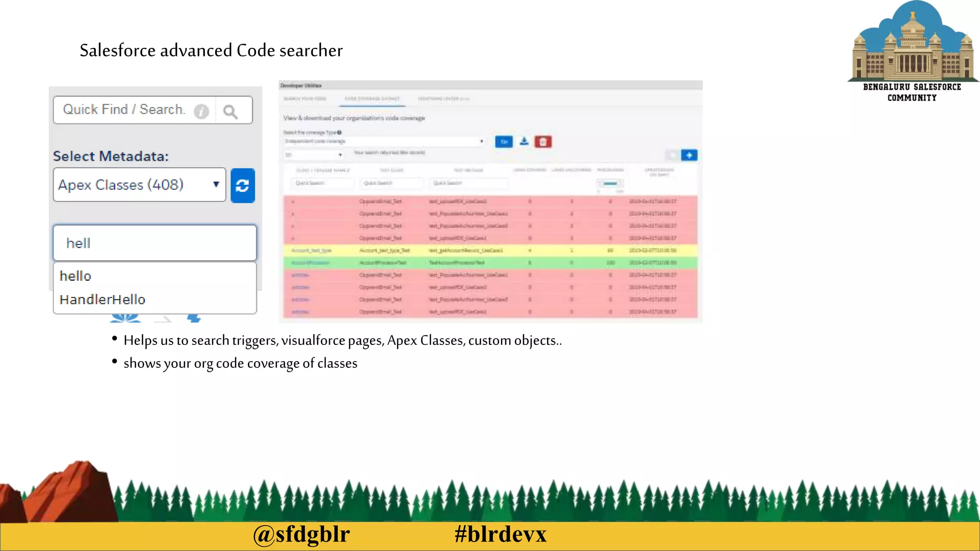Click the blue refresh metadata button
The width and height of the screenshot is (980, 551).
click(x=243, y=186)
